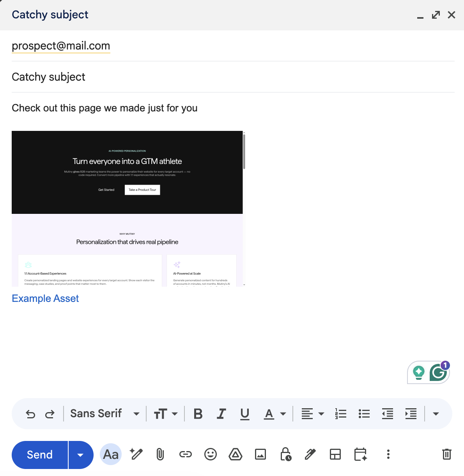Toggle bold formatting

pos(198,414)
